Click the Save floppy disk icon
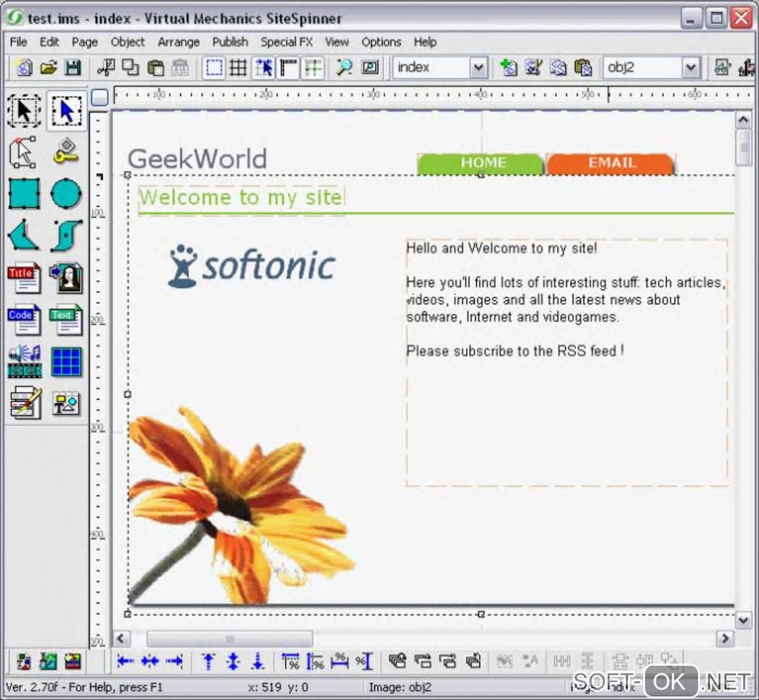 [x=72, y=68]
